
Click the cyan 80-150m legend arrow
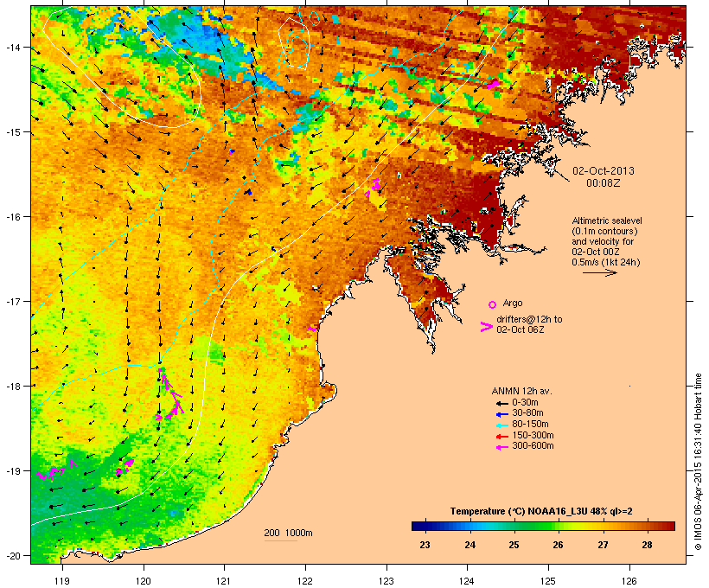coord(502,425)
